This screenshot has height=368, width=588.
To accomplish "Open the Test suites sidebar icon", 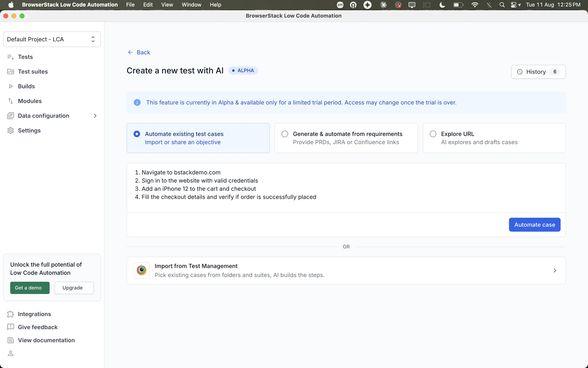I will [10, 72].
